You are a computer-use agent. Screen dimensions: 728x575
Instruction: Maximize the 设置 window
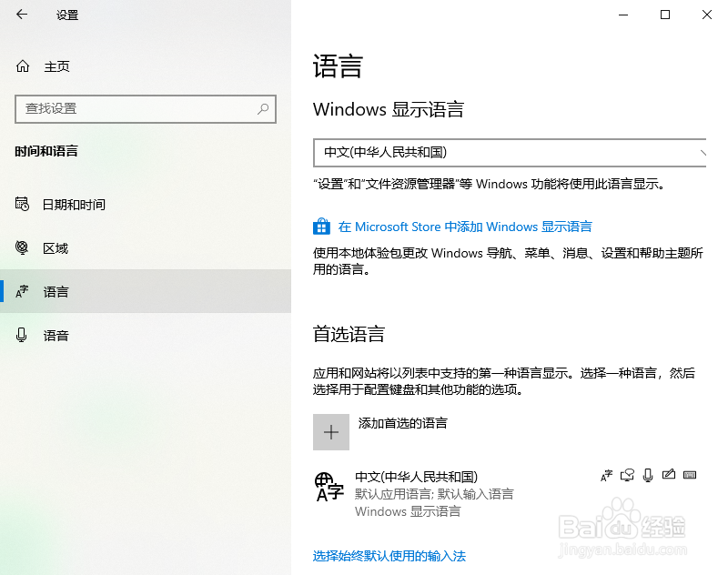coord(665,15)
